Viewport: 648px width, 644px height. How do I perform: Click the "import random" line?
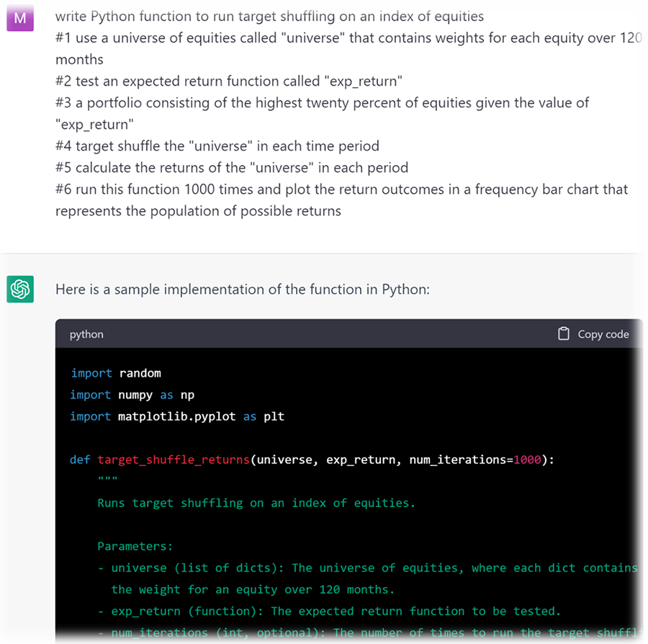115,373
